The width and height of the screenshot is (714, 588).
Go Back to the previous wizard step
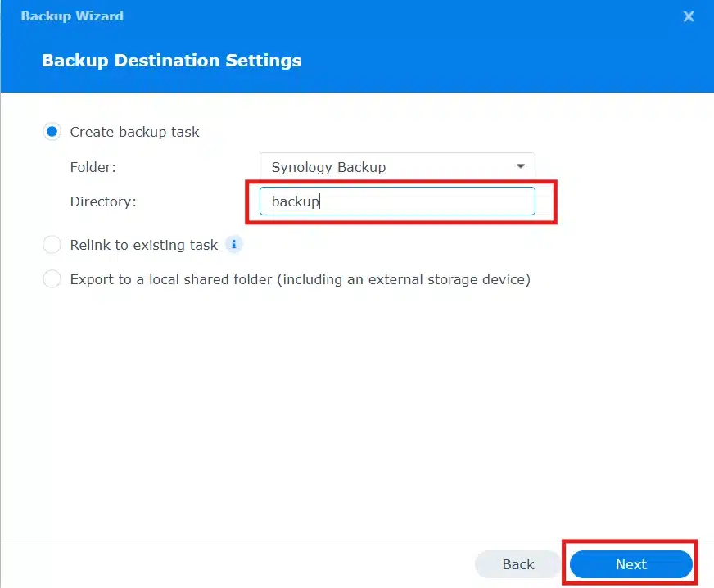pyautogui.click(x=517, y=564)
